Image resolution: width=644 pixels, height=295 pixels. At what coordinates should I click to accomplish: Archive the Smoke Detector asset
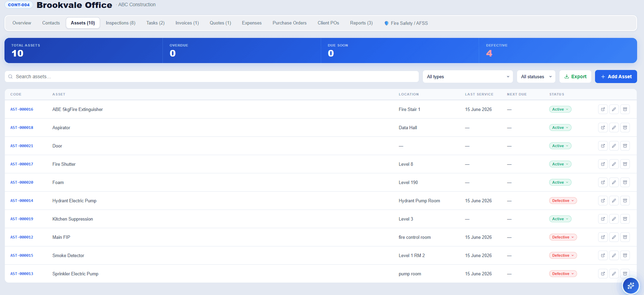pyautogui.click(x=625, y=255)
